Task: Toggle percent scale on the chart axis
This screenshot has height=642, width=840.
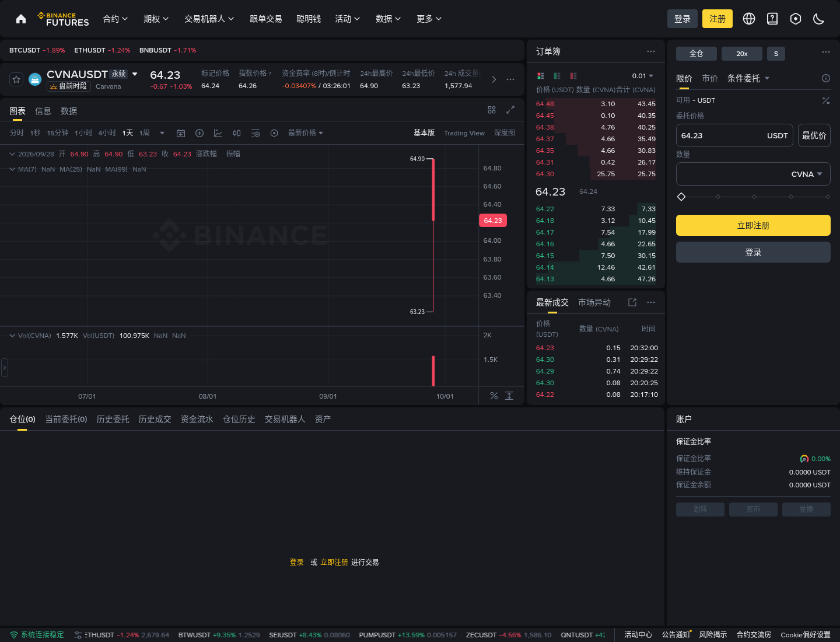Action: tap(494, 396)
